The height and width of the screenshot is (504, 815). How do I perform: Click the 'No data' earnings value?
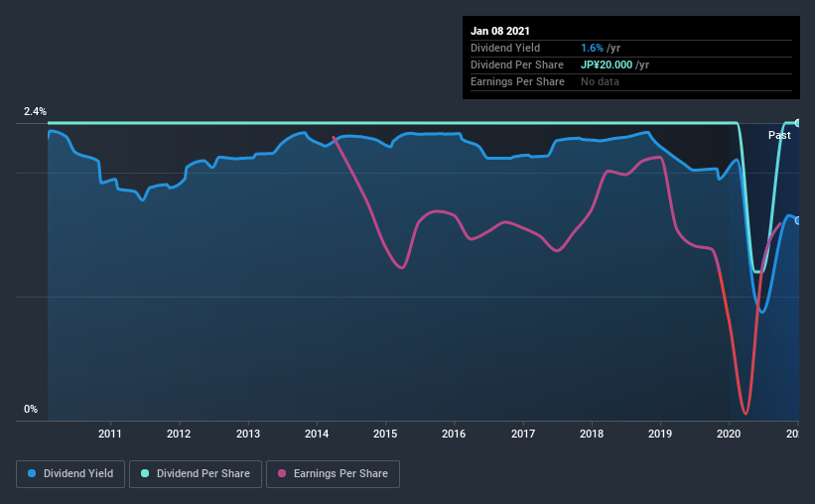tap(600, 81)
